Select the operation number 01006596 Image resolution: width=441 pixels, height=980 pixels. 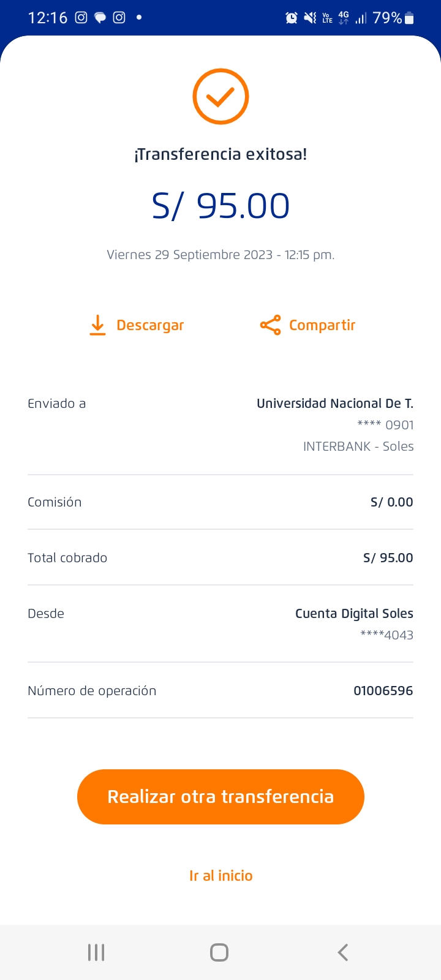click(383, 691)
